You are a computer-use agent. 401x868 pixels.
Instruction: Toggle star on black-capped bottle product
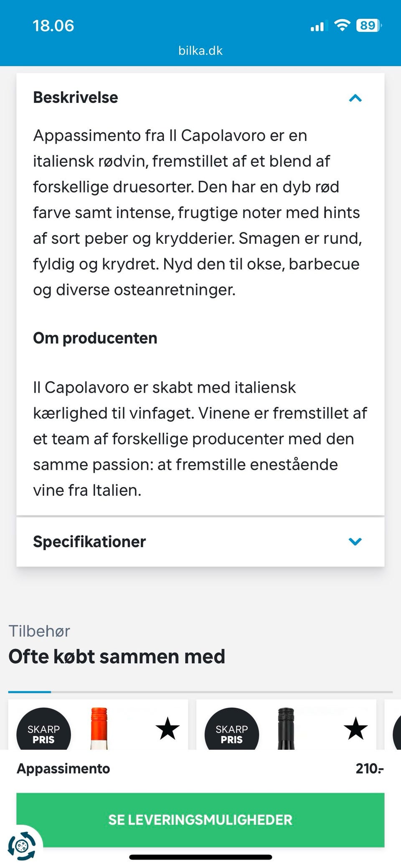click(x=355, y=728)
